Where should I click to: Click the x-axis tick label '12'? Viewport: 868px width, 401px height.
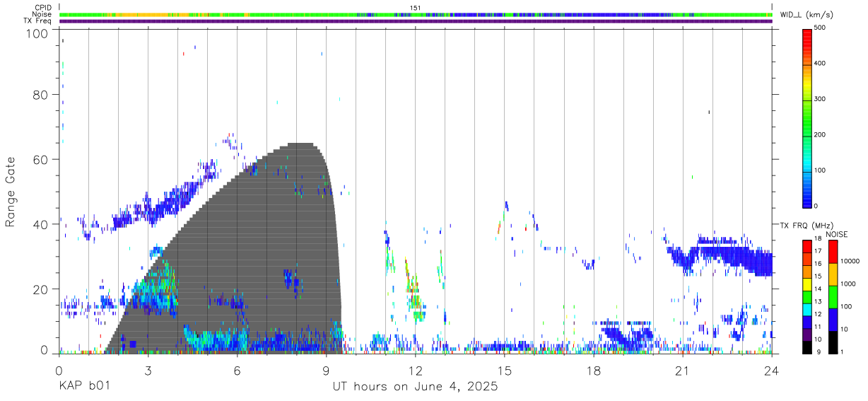click(x=416, y=371)
